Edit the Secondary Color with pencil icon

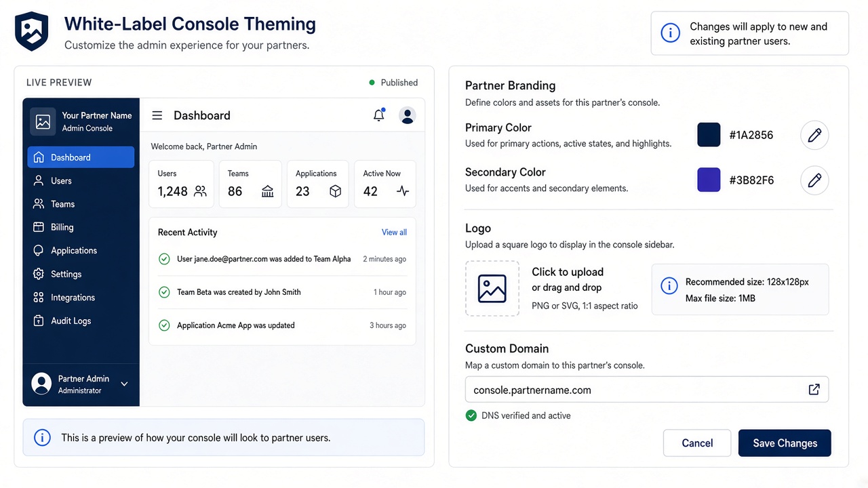(x=814, y=180)
